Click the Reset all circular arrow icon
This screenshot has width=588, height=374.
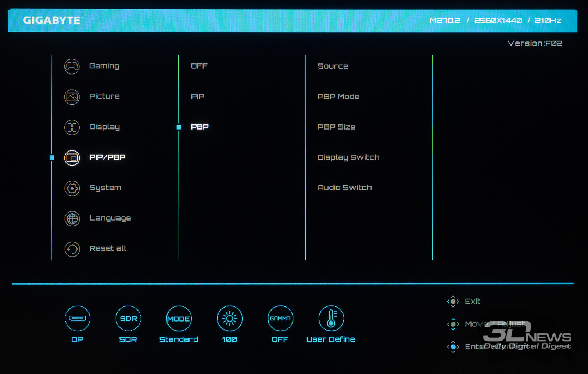(72, 249)
